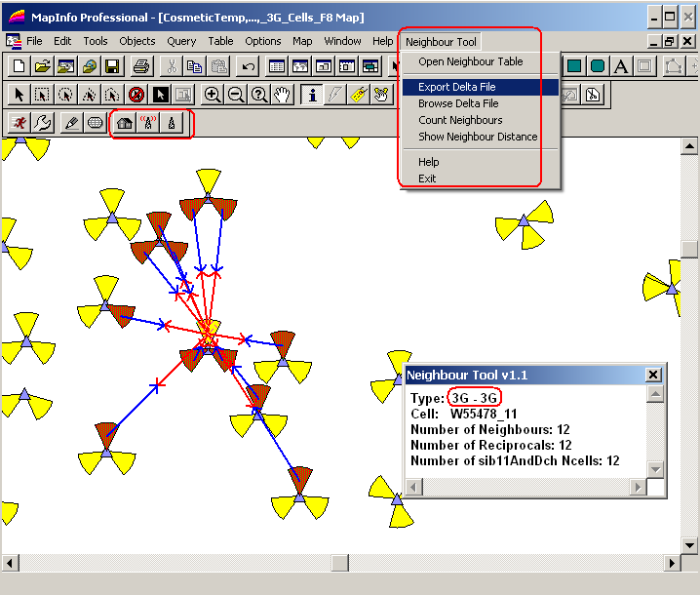Viewport: 700px width, 595px height.
Task: Expand the Table menu
Action: [x=220, y=41]
